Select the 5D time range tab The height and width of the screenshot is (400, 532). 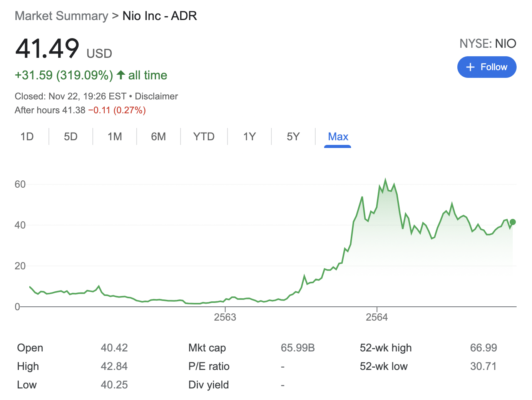click(x=71, y=136)
